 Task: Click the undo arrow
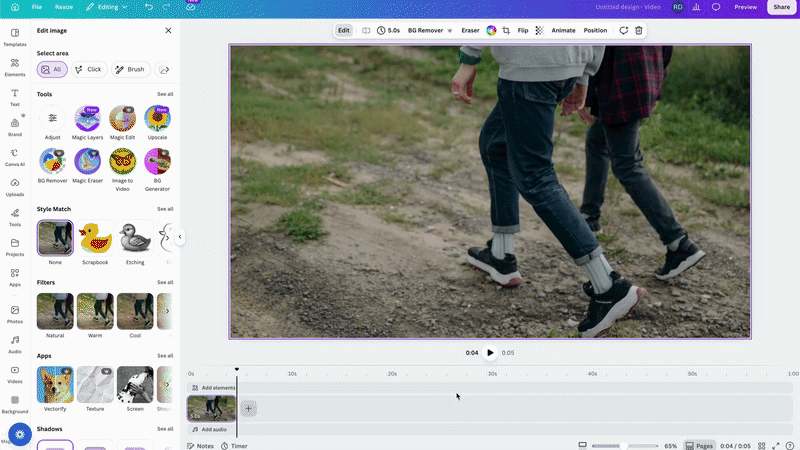[x=148, y=7]
